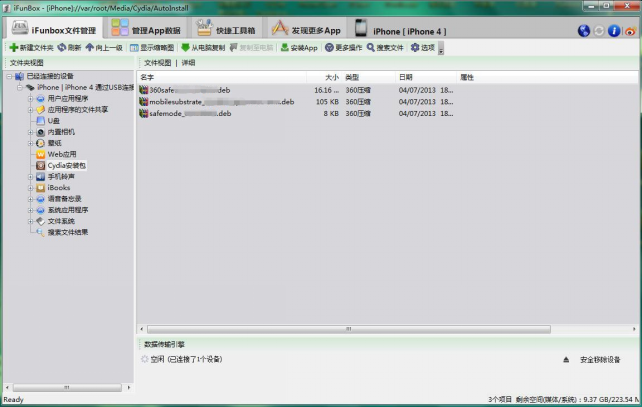
Task: Open toolbar overflow dropdown arrow
Action: pyautogui.click(x=441, y=49)
